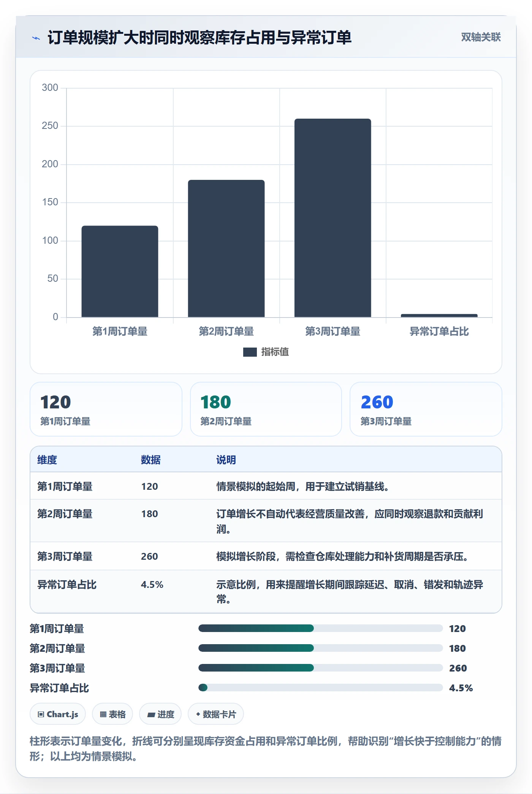Click the 第2周订单量 progress bar
This screenshot has height=794, width=532.
pos(320,648)
